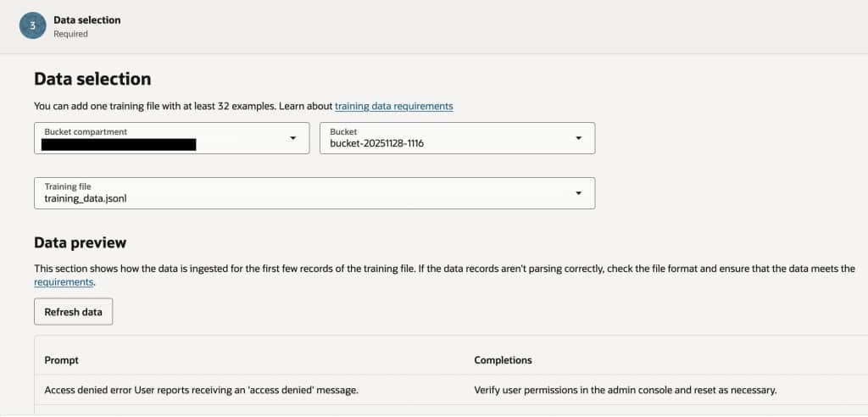Open the Bucket combo box field
868x417 pixels.
[x=445, y=137]
